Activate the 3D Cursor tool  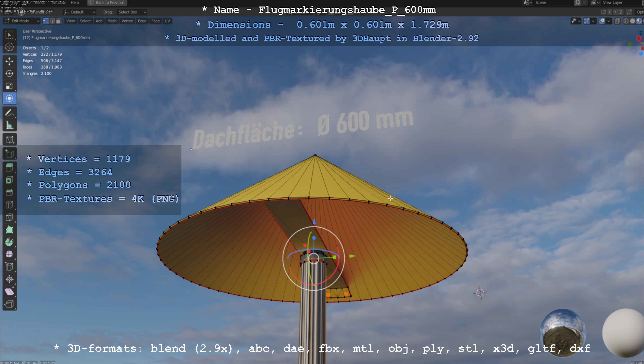click(9, 47)
